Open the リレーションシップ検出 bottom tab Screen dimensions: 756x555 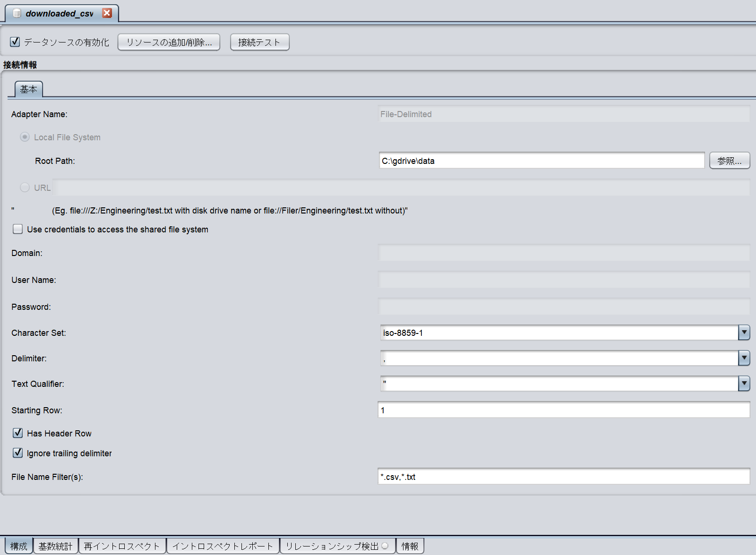click(337, 546)
